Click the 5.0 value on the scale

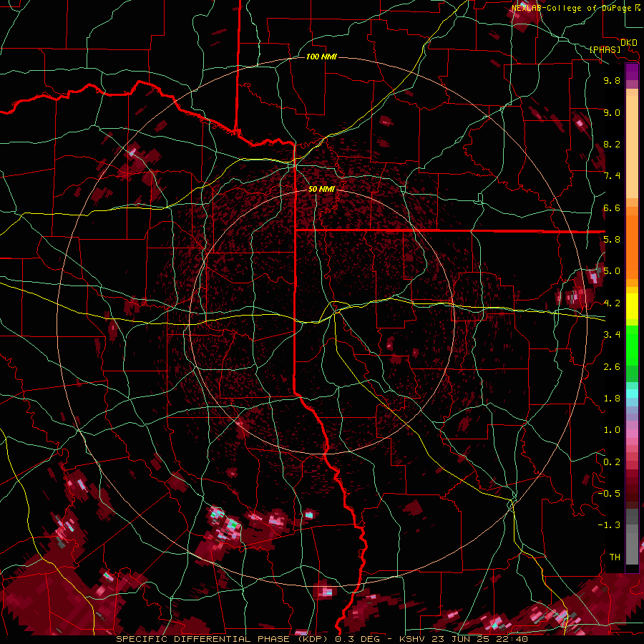click(612, 271)
